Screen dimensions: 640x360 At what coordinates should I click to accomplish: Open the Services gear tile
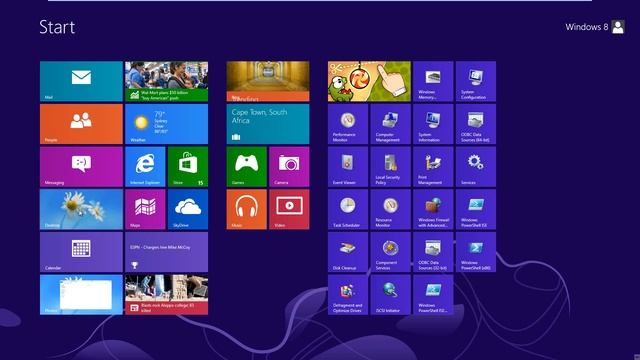pyautogui.click(x=476, y=167)
